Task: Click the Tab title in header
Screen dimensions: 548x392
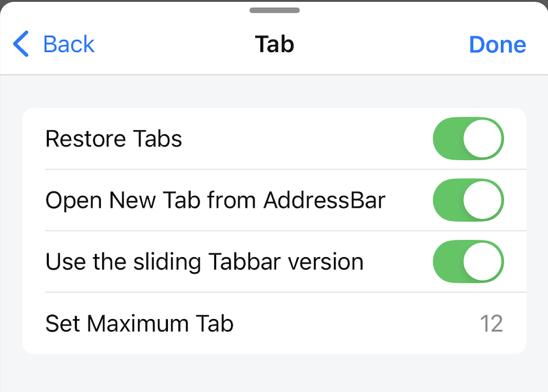Action: coord(274,44)
